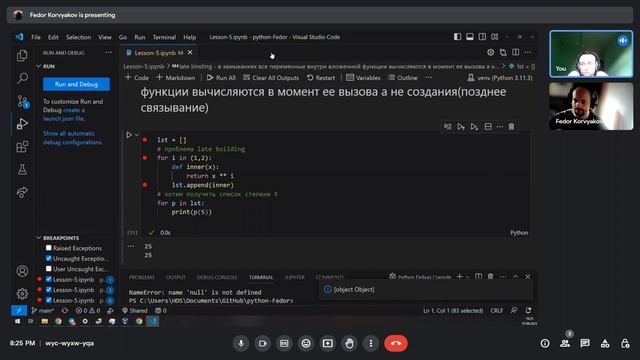Turn off camera in meeting controls
640x360 pixels.
pyautogui.click(x=262, y=343)
